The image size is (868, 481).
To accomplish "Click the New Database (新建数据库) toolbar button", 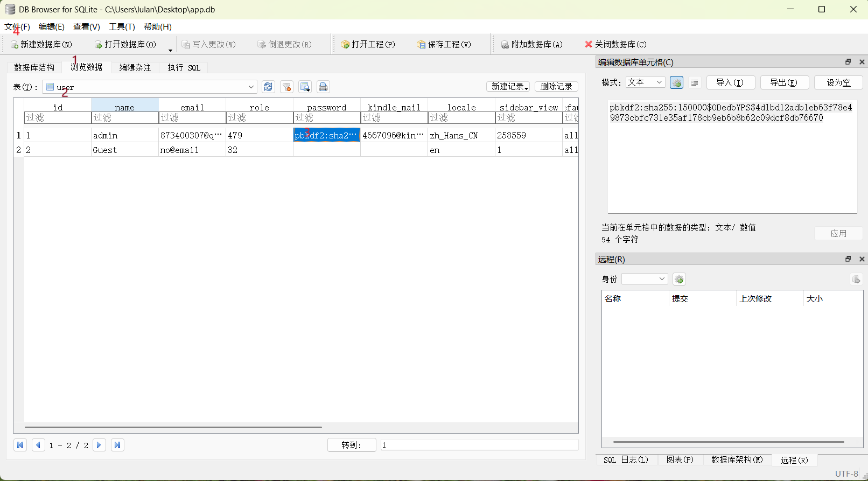I will tap(41, 44).
